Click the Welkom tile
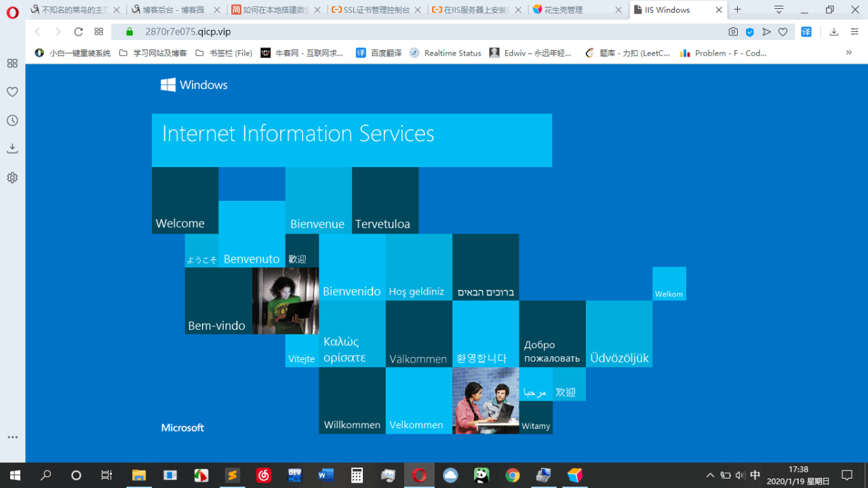The width and height of the screenshot is (868, 488). 669,284
